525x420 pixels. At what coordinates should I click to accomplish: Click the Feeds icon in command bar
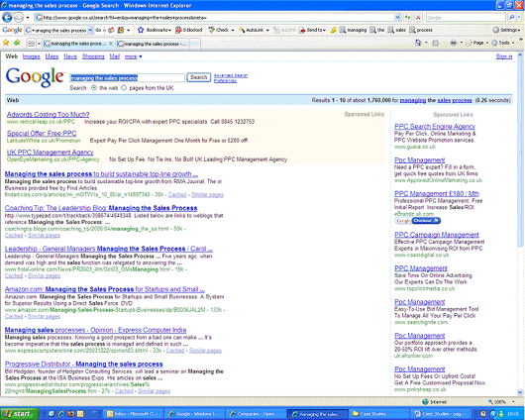click(x=435, y=43)
